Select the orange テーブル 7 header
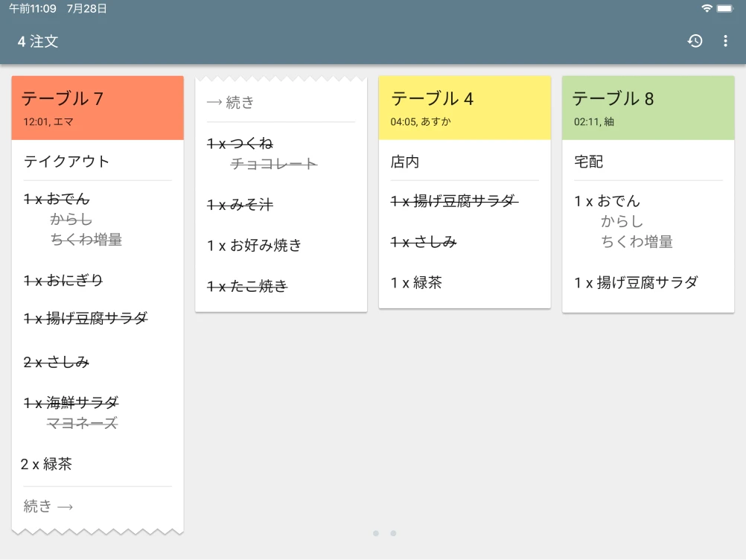 click(x=97, y=107)
